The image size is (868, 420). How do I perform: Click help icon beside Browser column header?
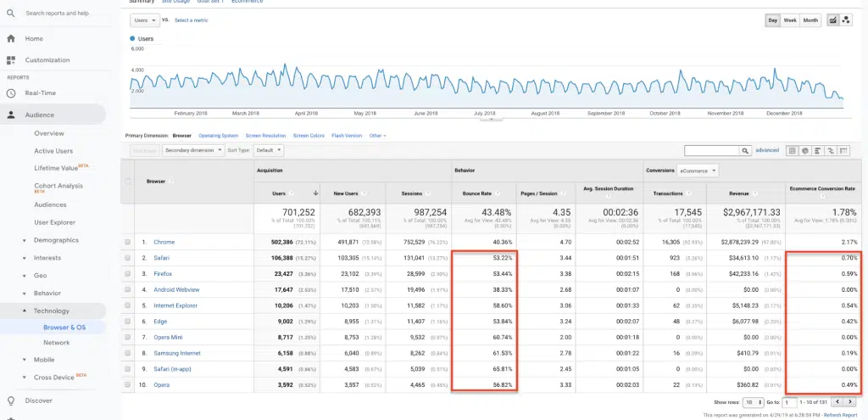(171, 182)
